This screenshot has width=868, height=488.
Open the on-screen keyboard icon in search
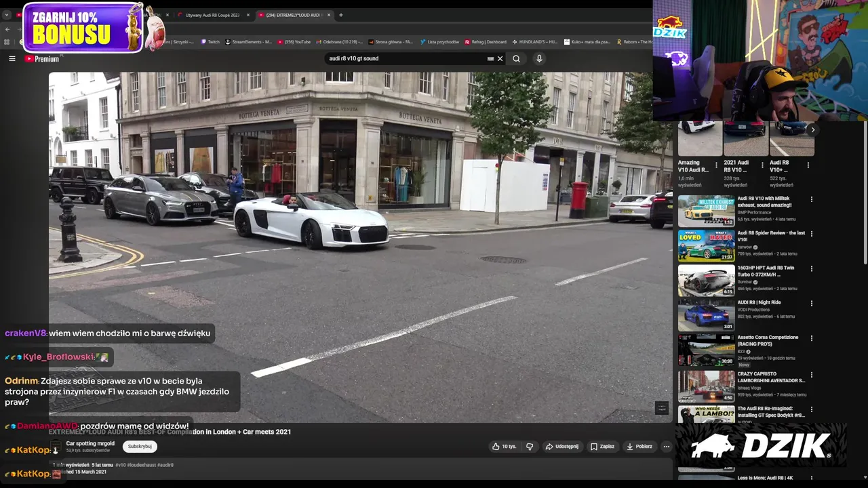tap(490, 59)
